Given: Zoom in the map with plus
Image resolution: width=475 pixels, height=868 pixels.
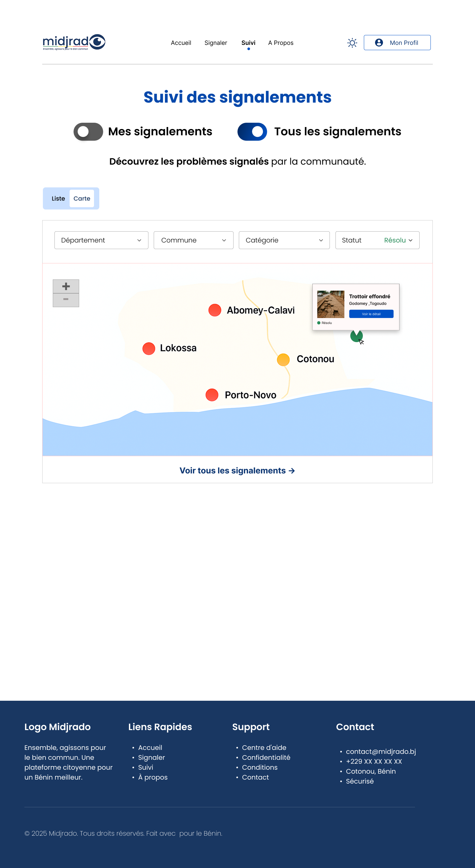Looking at the screenshot, I should (x=66, y=286).
